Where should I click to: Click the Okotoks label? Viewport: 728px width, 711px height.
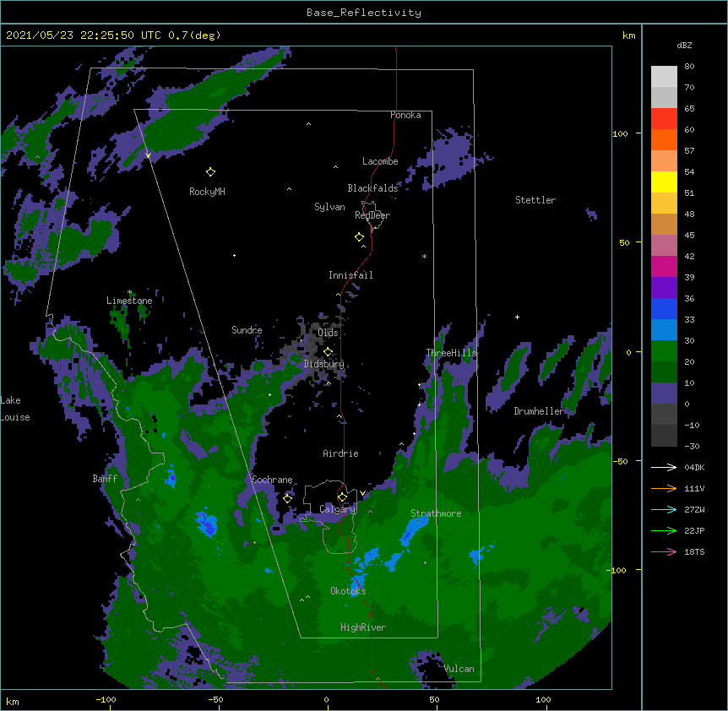point(348,591)
